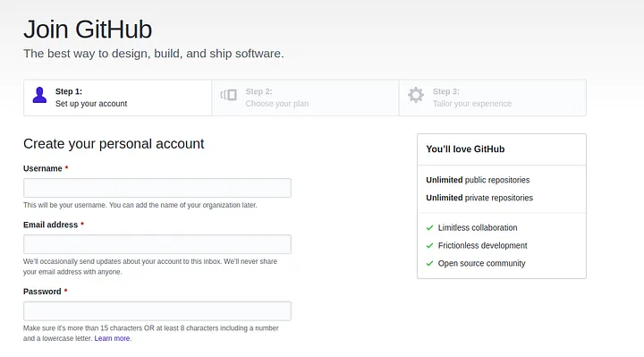Click the plan icon in Step 2

(x=229, y=95)
